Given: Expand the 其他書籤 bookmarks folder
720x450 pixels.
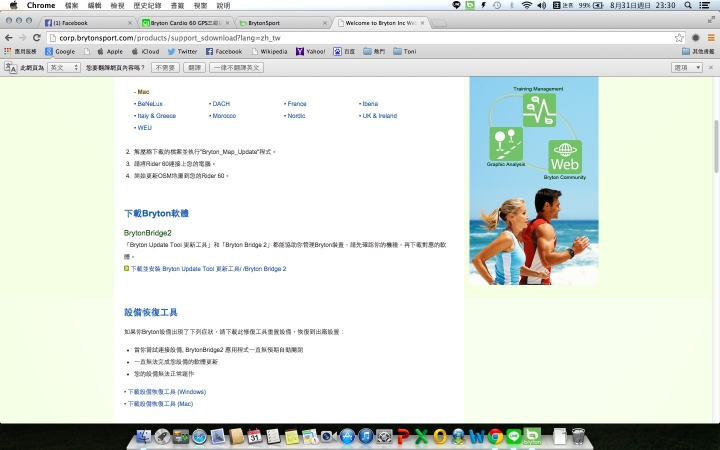Looking at the screenshot, I should tap(698, 51).
